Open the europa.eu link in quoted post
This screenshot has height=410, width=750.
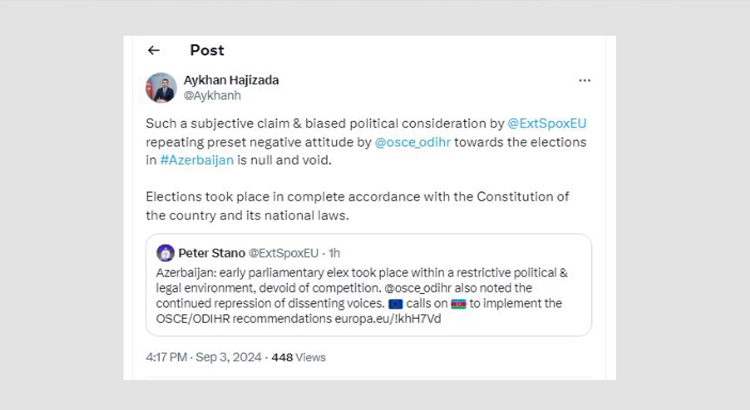(388, 319)
